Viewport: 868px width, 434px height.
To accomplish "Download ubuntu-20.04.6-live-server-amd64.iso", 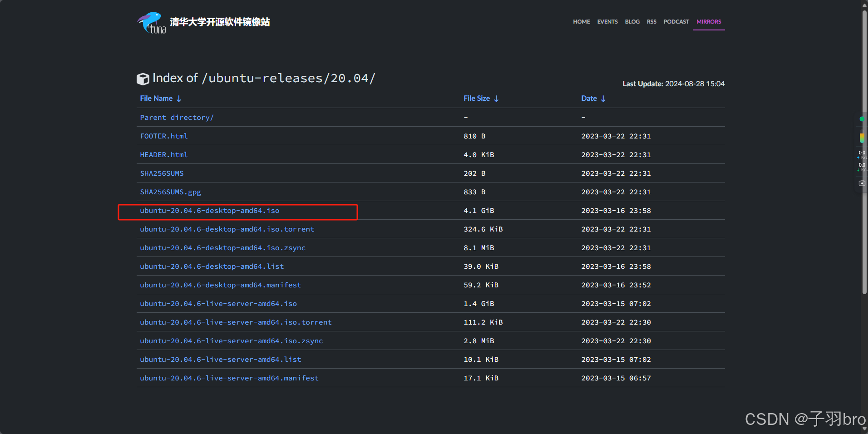I will click(x=218, y=304).
